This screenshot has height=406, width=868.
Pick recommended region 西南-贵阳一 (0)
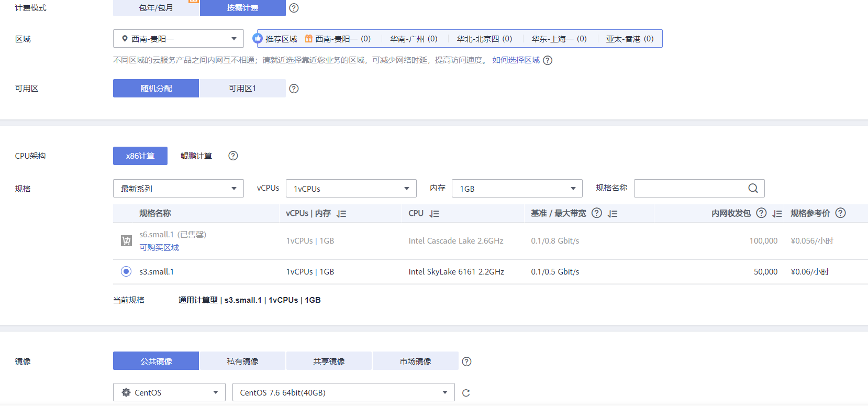[343, 39]
